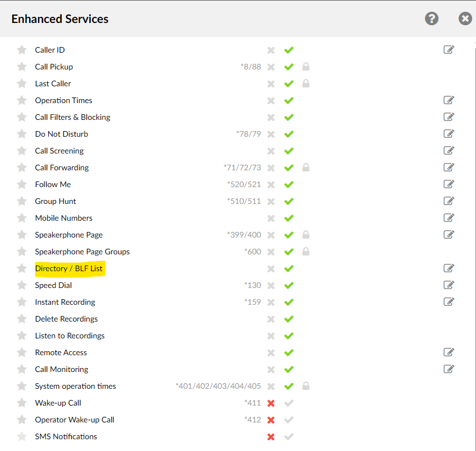Viewport: 476px width, 451px height.
Task: Edit the Call Monitoring settings
Action: click(x=449, y=369)
